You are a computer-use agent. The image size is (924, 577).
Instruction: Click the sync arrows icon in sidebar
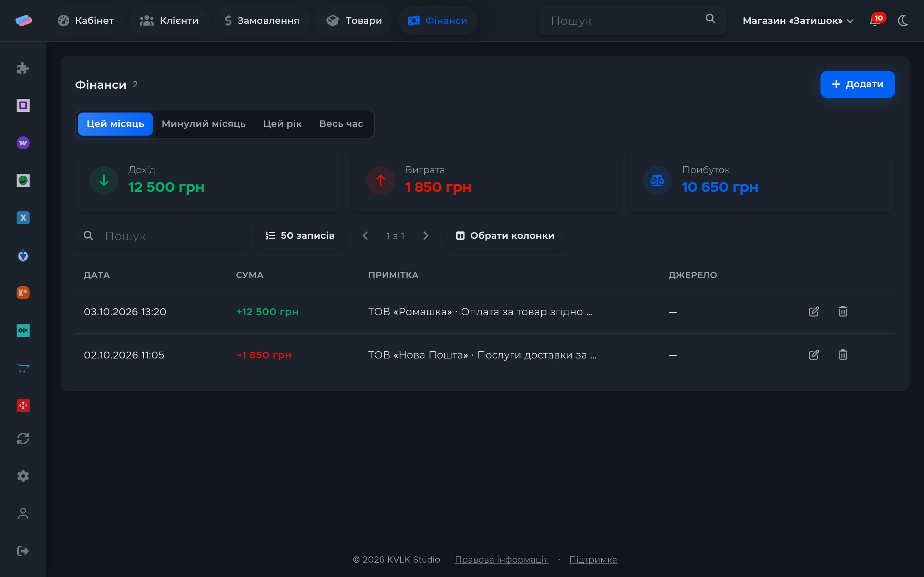pos(23,439)
